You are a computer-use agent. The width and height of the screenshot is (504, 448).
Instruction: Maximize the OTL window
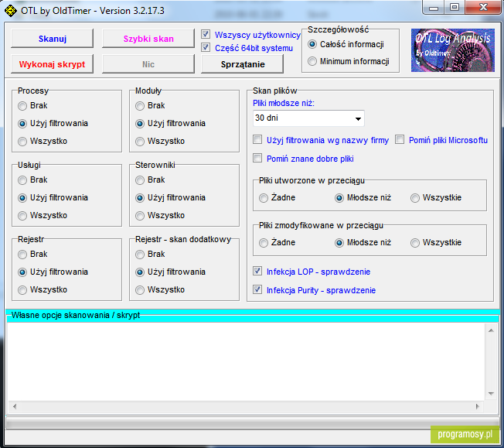click(455, 8)
